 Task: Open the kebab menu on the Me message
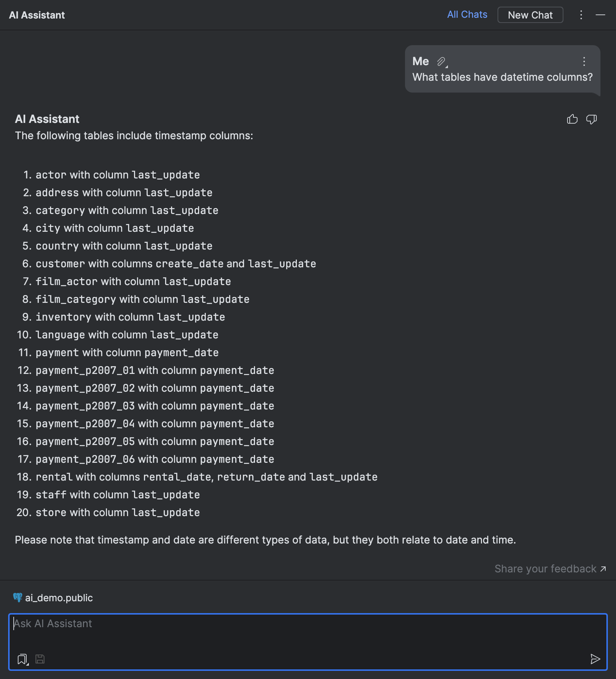click(x=584, y=61)
